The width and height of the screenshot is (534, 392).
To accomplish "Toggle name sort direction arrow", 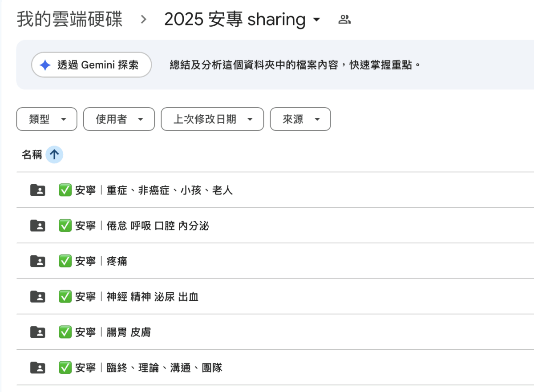I will [54, 155].
